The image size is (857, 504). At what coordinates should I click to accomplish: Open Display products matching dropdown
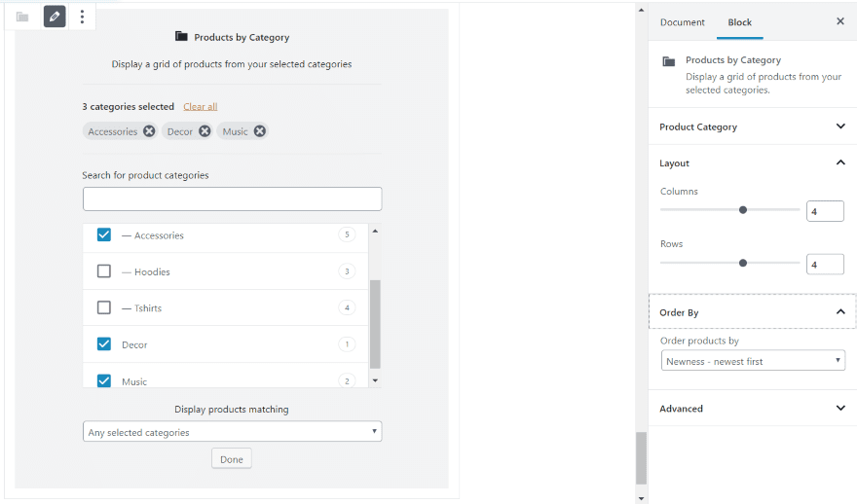coord(233,432)
